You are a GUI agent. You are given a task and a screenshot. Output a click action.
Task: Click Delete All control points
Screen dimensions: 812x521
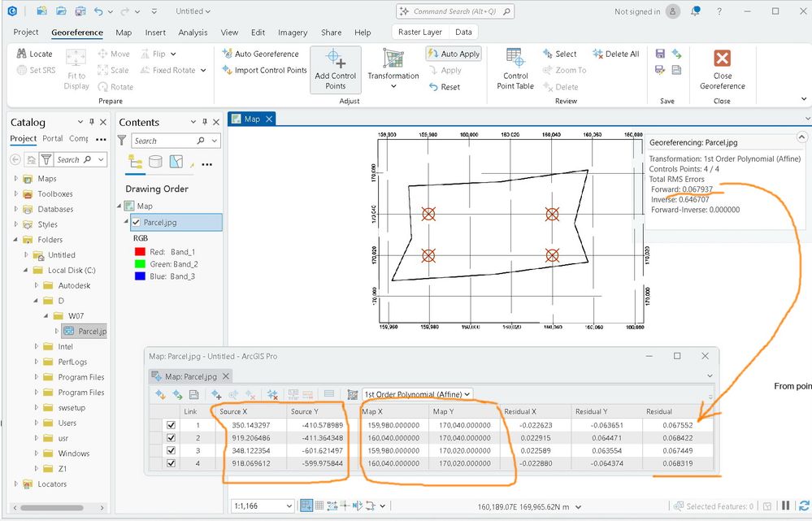(x=616, y=54)
